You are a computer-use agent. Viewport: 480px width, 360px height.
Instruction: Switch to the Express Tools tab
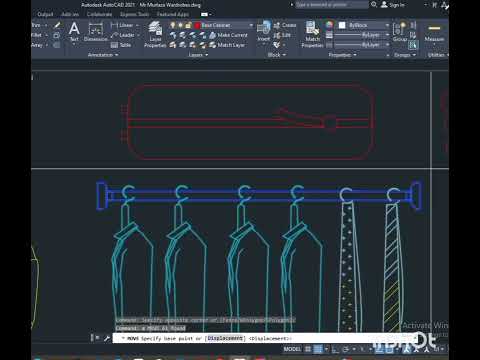click(x=134, y=14)
